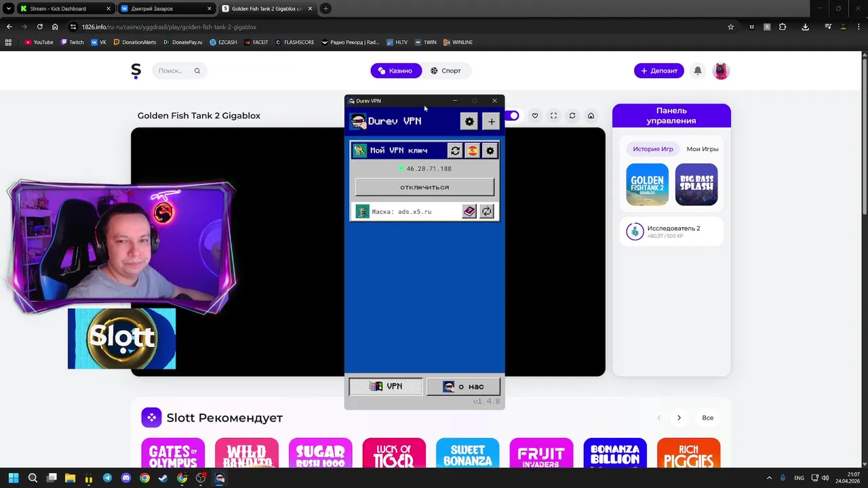Open Rich Piggies game card
Viewport: 868px width, 488px height.
pos(688,453)
